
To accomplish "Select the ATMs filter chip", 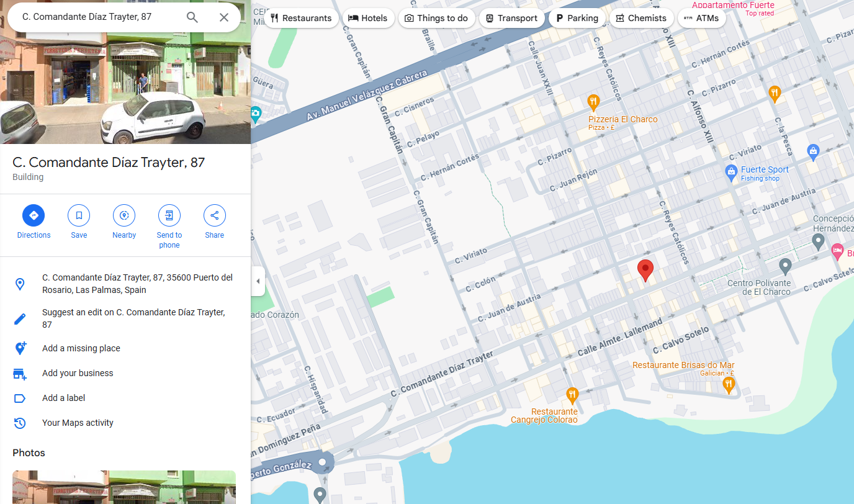I will pos(701,18).
